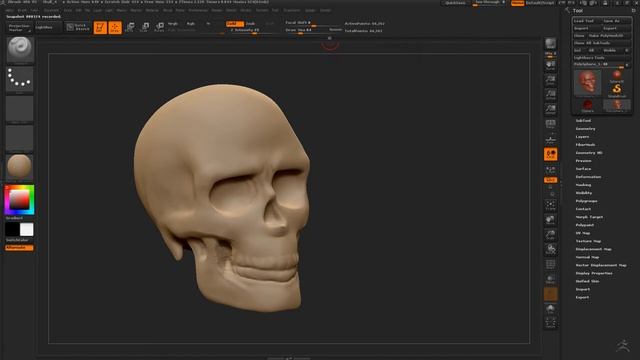Toggle orange Local transformations icon
Image resolution: width=640 pixels, height=360 pixels.
(550, 154)
